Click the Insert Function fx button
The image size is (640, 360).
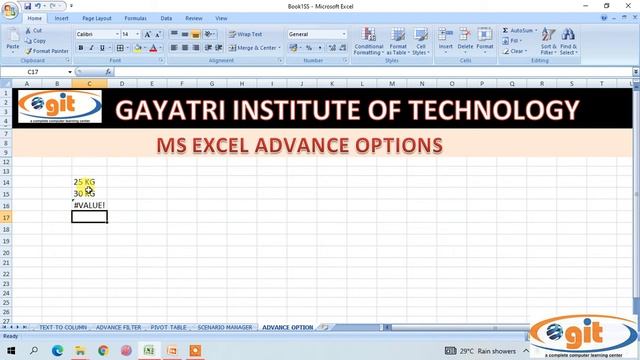coord(108,72)
